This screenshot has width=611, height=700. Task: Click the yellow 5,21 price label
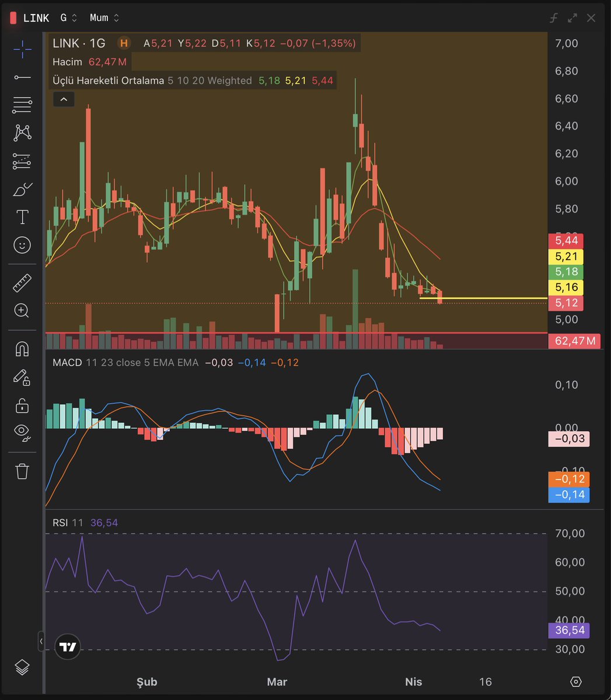coord(566,256)
